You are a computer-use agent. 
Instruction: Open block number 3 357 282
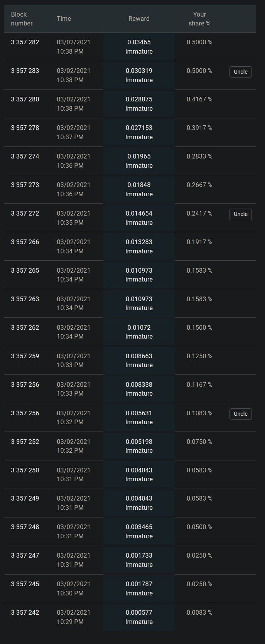(25, 42)
